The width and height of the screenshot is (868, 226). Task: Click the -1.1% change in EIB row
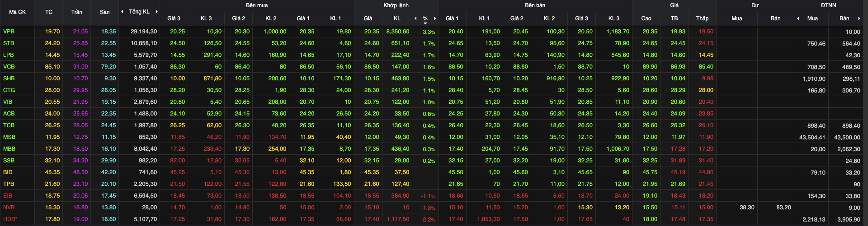428,196
